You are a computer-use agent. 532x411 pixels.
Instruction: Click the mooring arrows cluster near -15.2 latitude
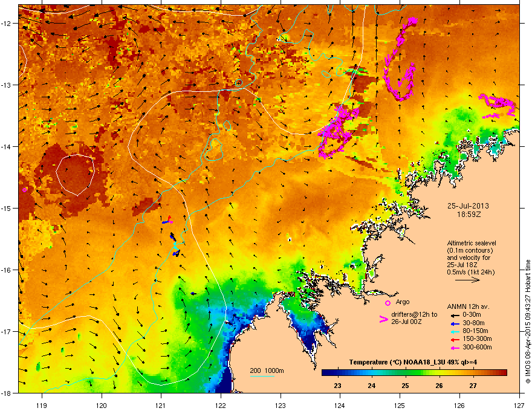[x=167, y=220]
